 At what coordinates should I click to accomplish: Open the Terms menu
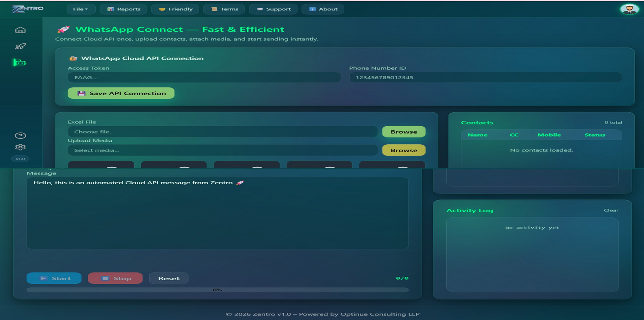(224, 9)
